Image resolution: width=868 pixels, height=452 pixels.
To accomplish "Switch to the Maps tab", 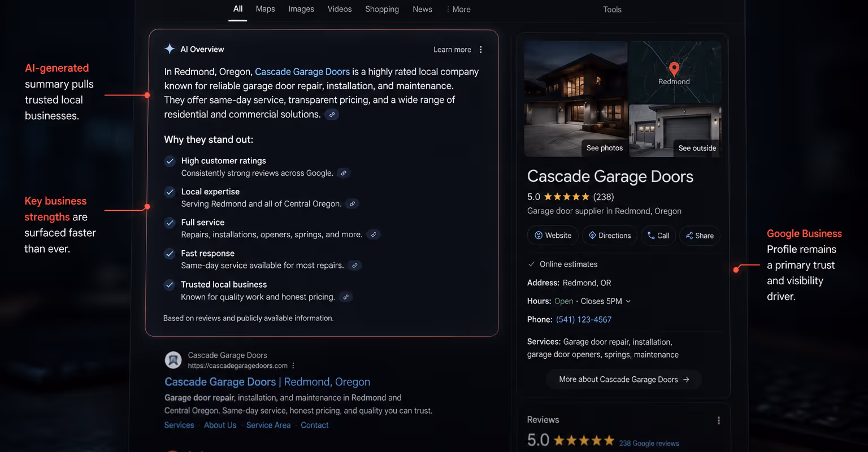I will [x=265, y=9].
